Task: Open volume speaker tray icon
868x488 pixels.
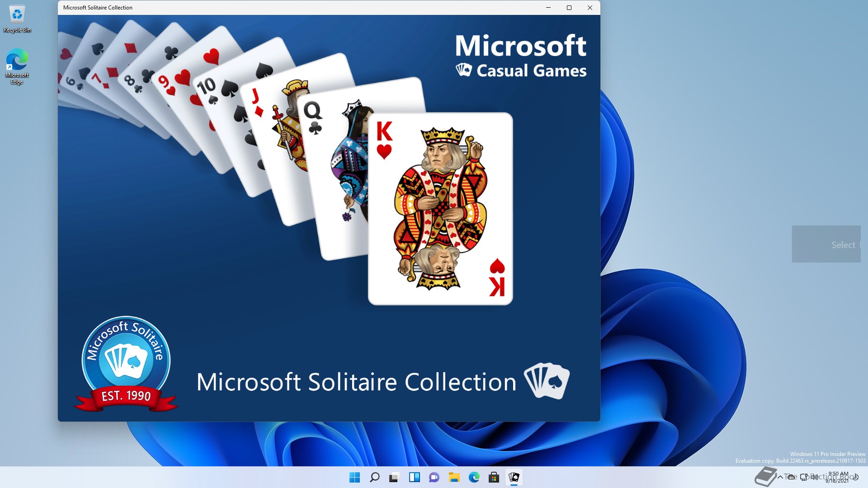Action: click(814, 477)
